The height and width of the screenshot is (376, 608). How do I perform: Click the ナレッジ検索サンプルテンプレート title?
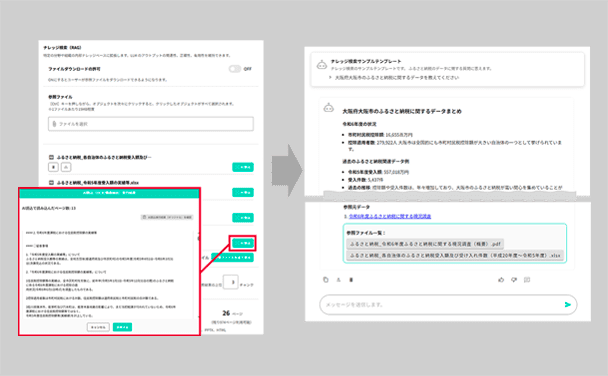(366, 61)
